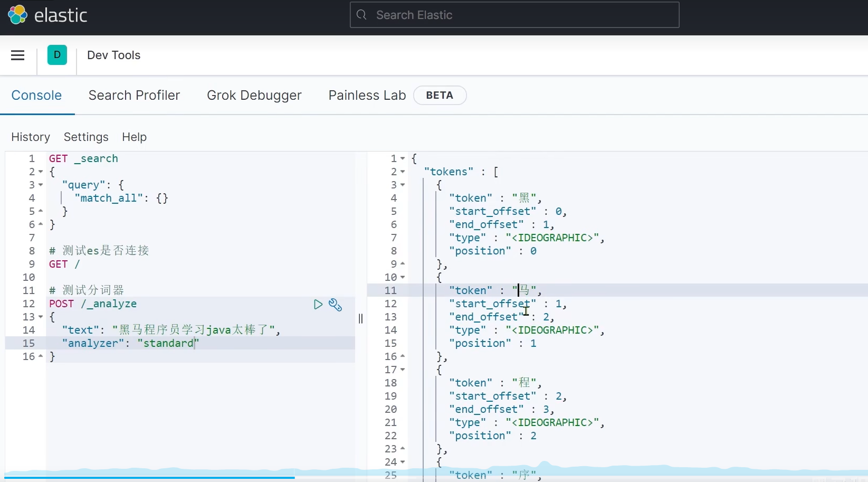The width and height of the screenshot is (868, 482).
Task: Place cursor on the "analyzer": "standard" line
Action: tap(130, 343)
